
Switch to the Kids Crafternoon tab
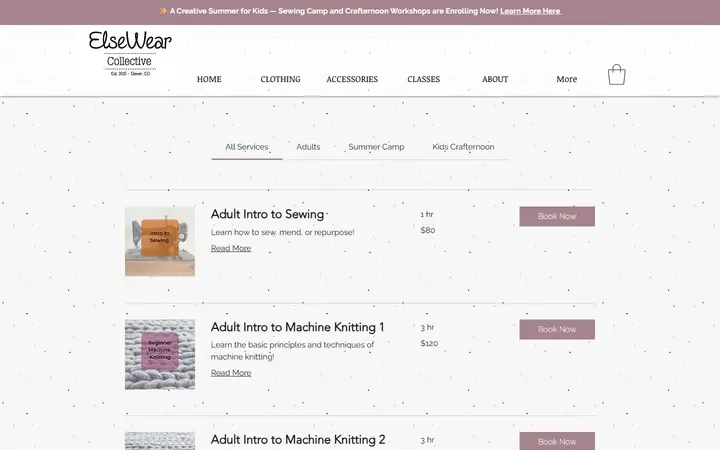(x=463, y=147)
